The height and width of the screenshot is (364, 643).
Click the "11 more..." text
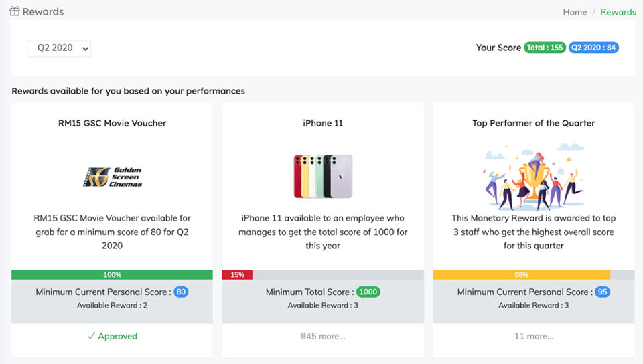coord(533,336)
